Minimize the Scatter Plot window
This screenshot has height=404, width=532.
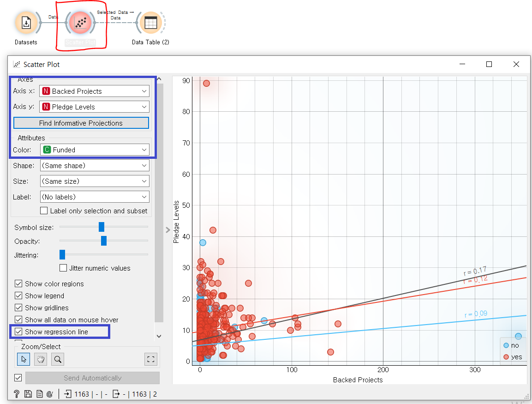click(462, 64)
